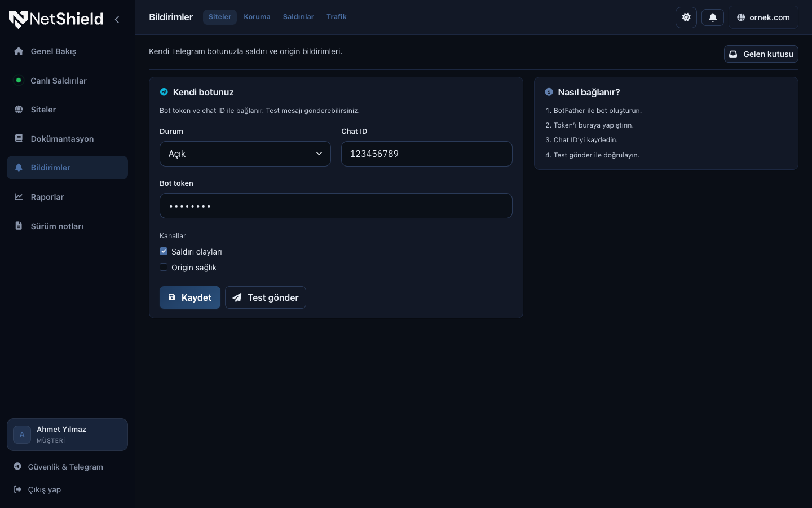Enable the Origin sağlık checkbox
This screenshot has width=812, height=508.
click(164, 267)
